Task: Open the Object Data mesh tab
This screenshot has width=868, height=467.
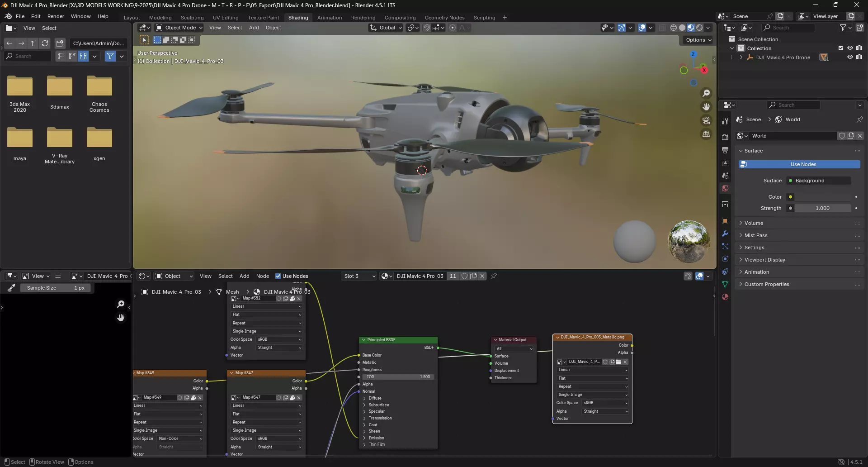Action: 725,284
